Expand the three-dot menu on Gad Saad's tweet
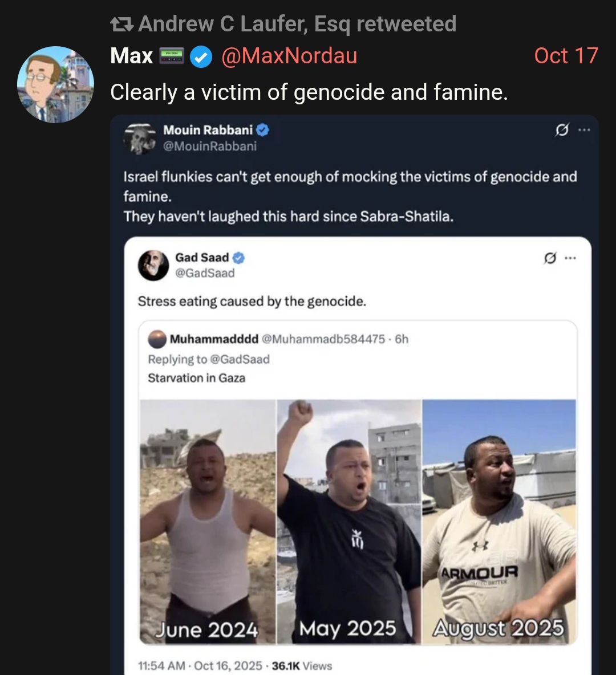 [570, 258]
